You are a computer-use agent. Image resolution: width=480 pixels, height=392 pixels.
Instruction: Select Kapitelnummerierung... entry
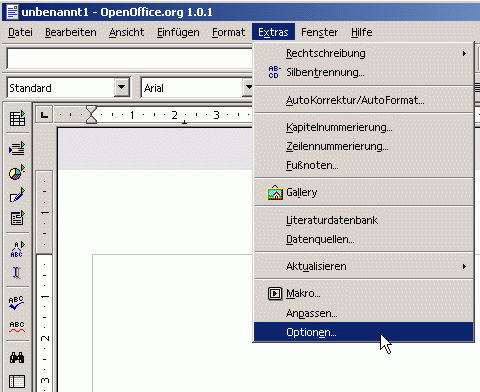pos(364,127)
